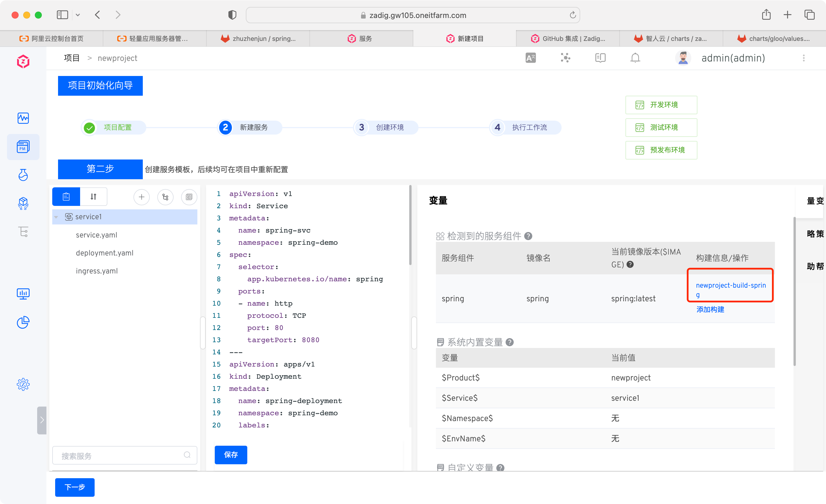
Task: Select service.yaml file
Action: [97, 235]
